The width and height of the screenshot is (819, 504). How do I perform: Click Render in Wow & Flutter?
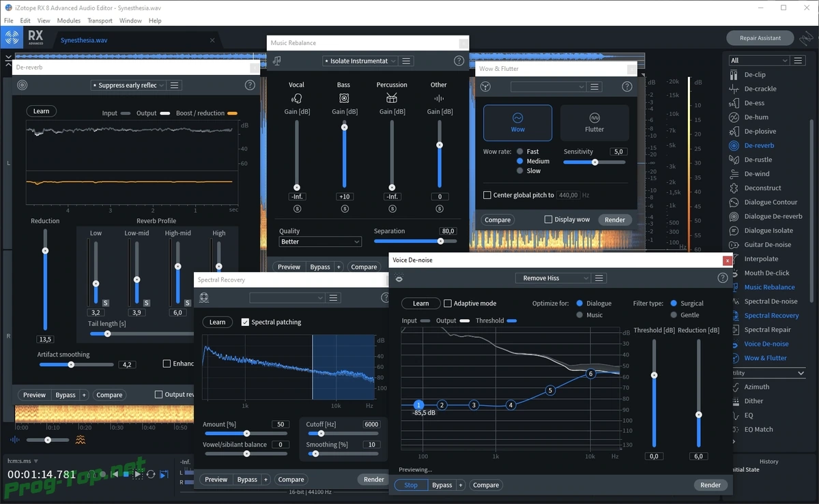pos(614,220)
